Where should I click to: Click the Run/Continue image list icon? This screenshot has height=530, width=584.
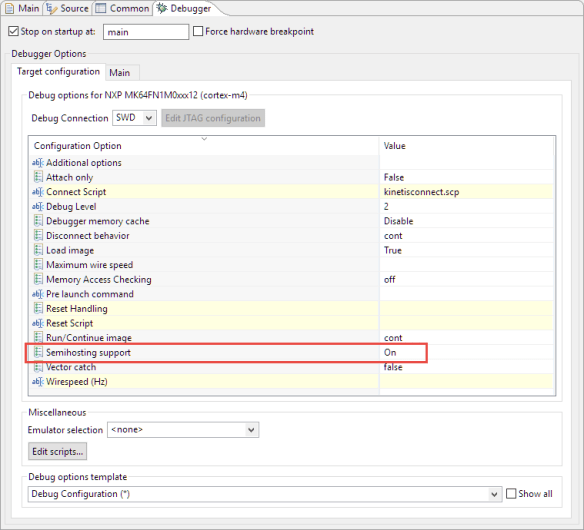coord(38,337)
